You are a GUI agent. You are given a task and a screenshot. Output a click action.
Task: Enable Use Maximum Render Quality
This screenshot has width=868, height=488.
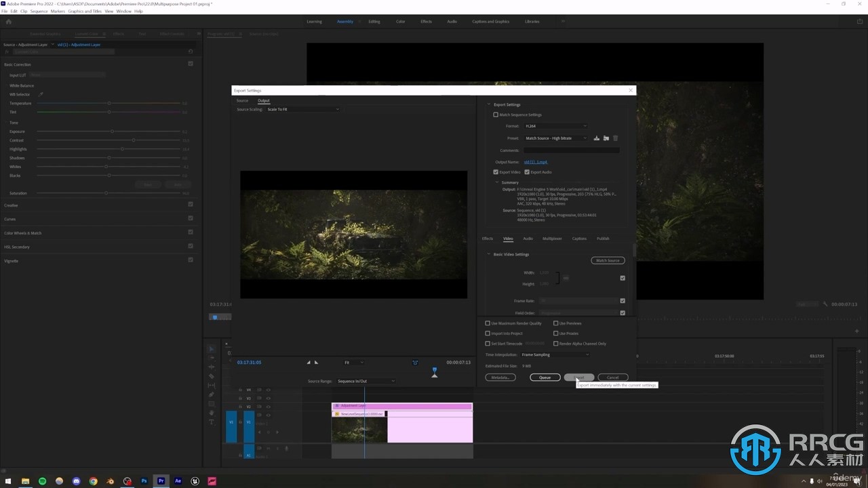(x=488, y=323)
